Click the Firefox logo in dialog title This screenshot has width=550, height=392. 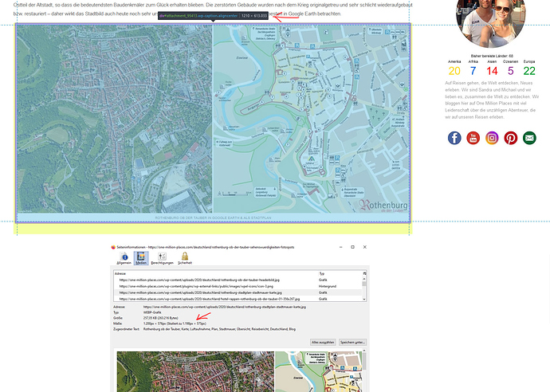pos(113,247)
